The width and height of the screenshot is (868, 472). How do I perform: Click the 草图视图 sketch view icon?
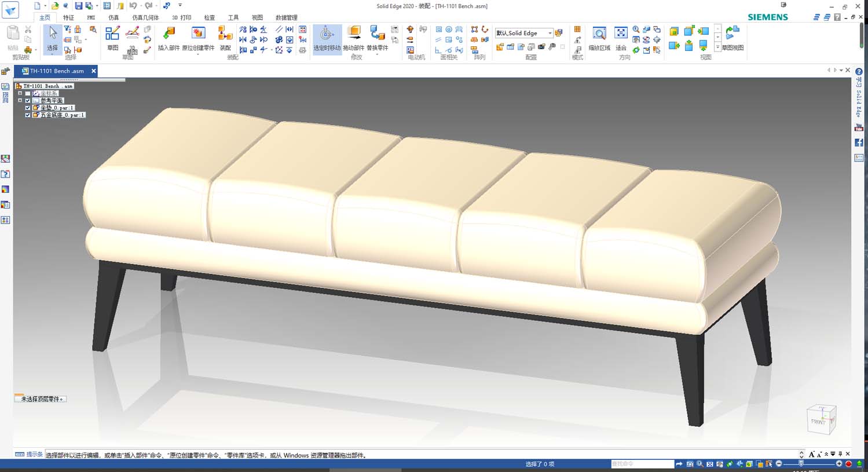pos(733,38)
